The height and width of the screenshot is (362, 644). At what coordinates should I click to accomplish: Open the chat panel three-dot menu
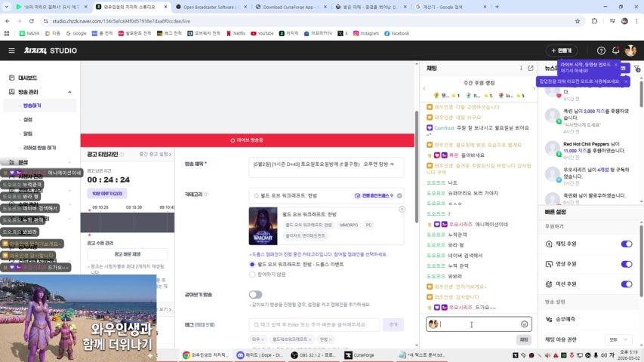pyautogui.click(x=521, y=68)
